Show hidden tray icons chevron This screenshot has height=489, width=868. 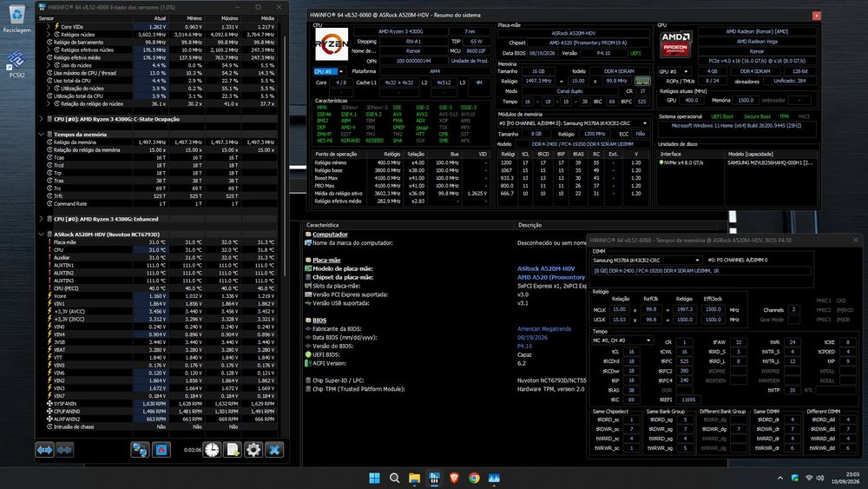pos(780,478)
